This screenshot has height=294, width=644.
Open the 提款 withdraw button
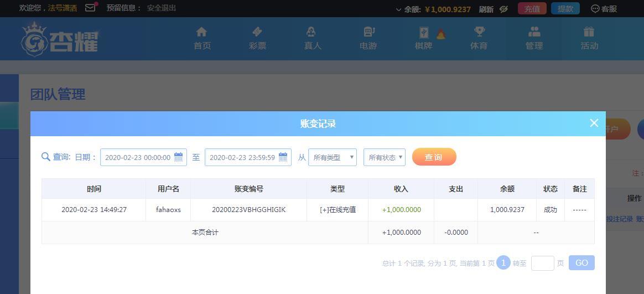pos(565,9)
